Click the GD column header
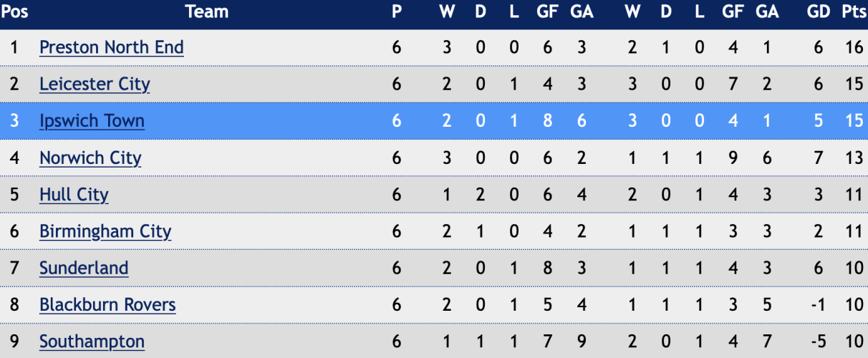Screen dimensions: 868x358 (x=819, y=11)
